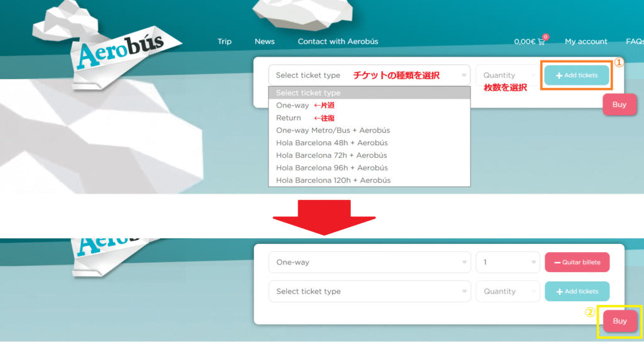
Task: Select One-way Metro/Bus + Aerobús option
Action: (333, 131)
